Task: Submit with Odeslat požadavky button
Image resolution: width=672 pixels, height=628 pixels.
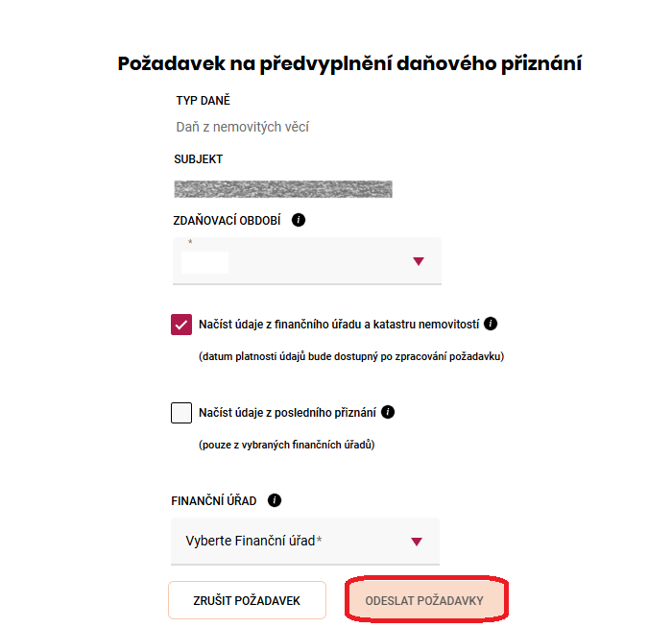Action: pyautogui.click(x=425, y=600)
